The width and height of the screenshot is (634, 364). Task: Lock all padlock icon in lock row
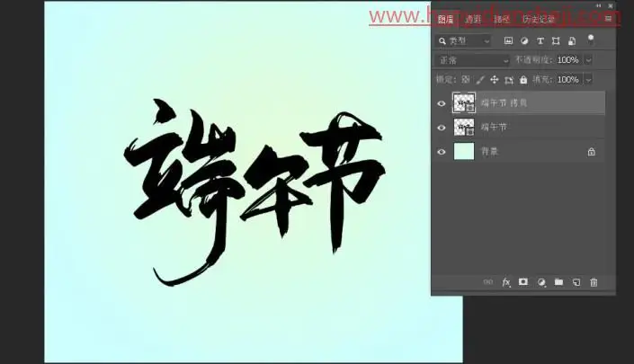click(523, 80)
